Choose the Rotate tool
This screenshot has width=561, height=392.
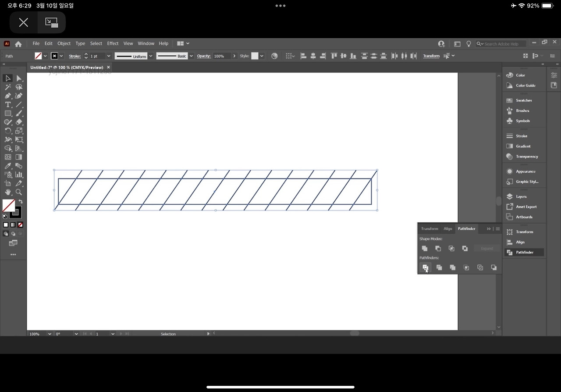(x=8, y=131)
